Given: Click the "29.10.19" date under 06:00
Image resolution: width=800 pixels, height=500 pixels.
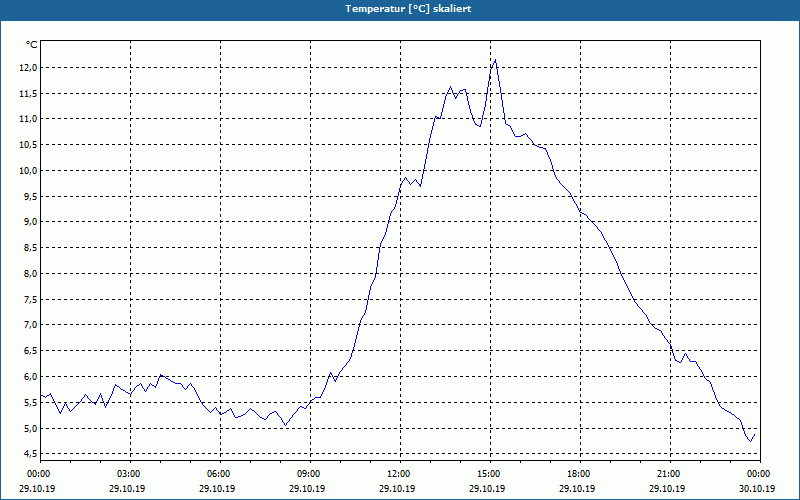Looking at the screenshot, I should (217, 488).
